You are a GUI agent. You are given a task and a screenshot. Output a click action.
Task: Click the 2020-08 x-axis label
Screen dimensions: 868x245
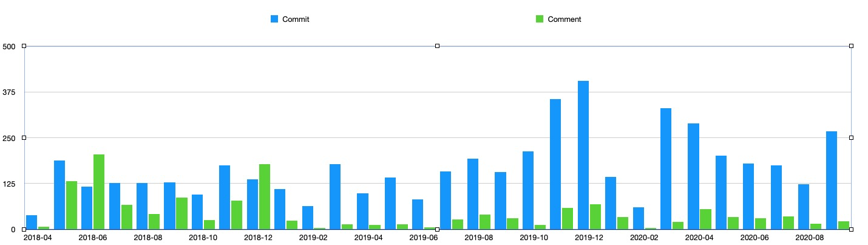pos(810,238)
